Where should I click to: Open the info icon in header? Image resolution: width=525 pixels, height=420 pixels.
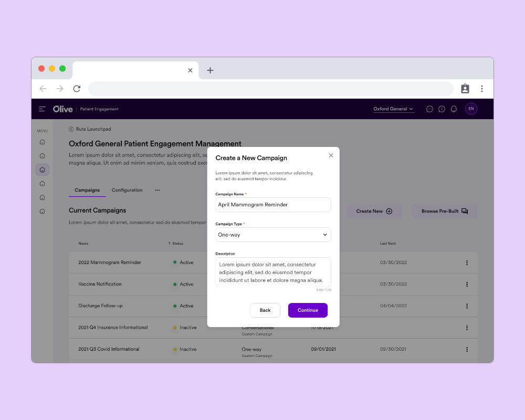coord(442,109)
